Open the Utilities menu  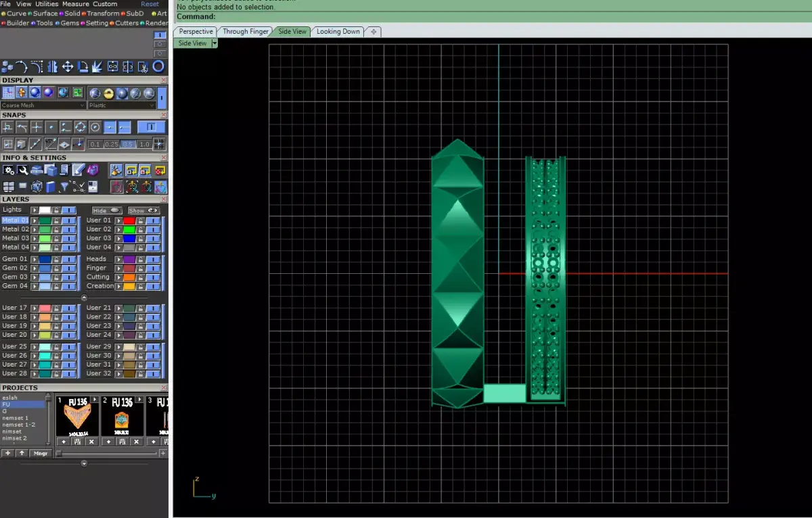pyautogui.click(x=47, y=4)
